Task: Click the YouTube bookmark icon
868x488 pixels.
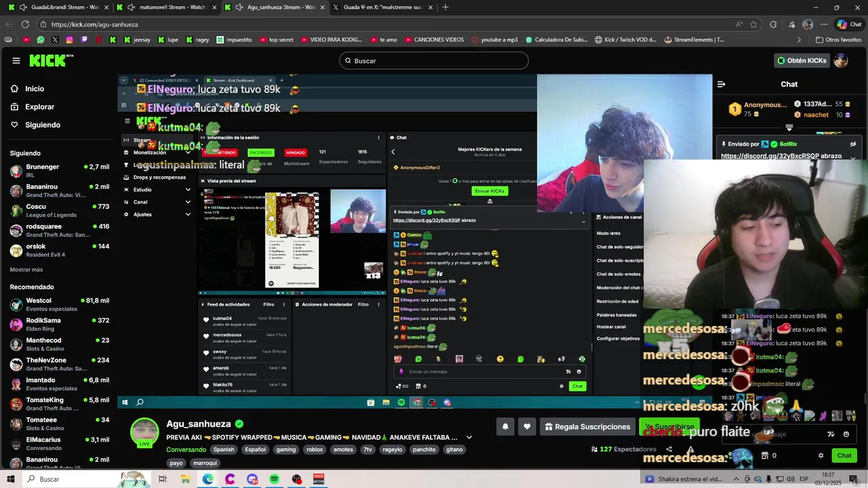Action: coord(26,40)
